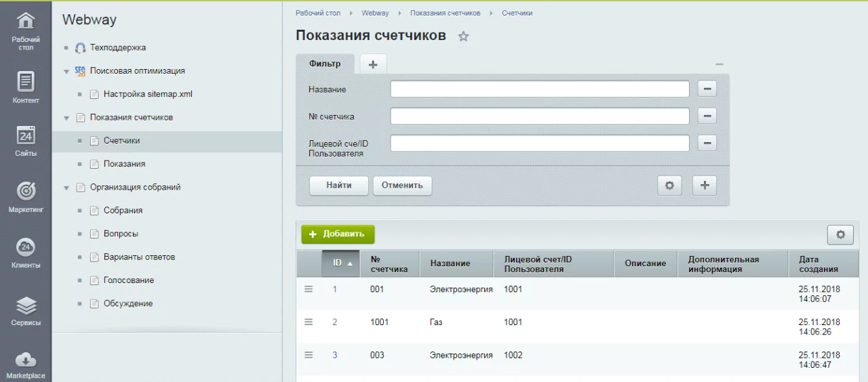Open the Маркетинг sidebar section
The width and height of the screenshot is (868, 382).
click(26, 197)
